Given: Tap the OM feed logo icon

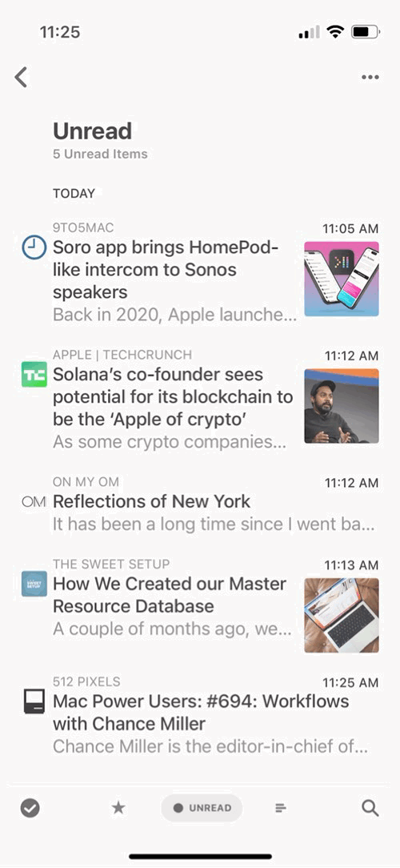Looking at the screenshot, I should pyautogui.click(x=34, y=502).
